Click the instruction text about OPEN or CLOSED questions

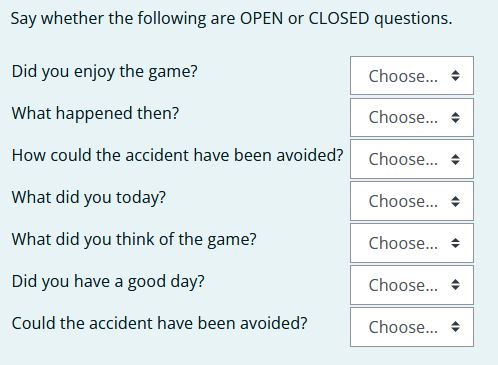[231, 19]
